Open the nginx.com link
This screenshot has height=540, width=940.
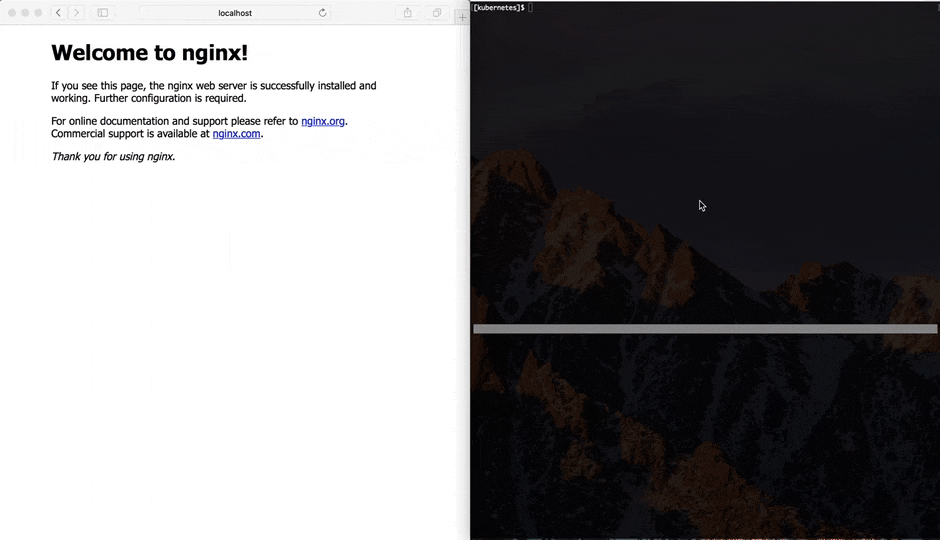[x=236, y=134]
